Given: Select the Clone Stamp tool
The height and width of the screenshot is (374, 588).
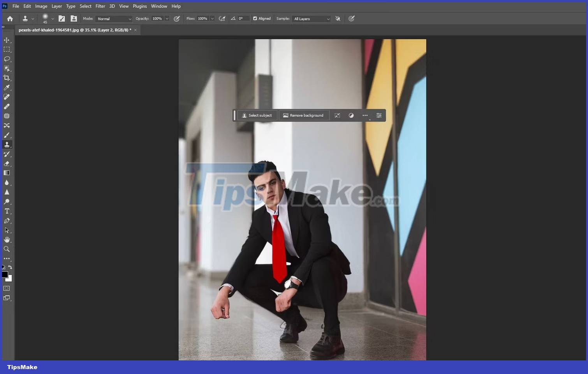Looking at the screenshot, I should point(7,144).
